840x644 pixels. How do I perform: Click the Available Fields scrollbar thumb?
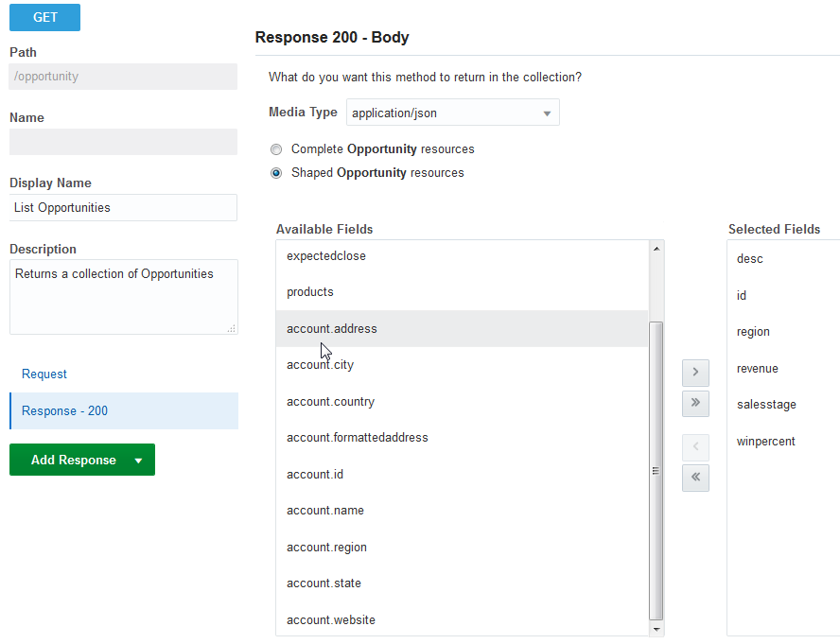coord(656,470)
